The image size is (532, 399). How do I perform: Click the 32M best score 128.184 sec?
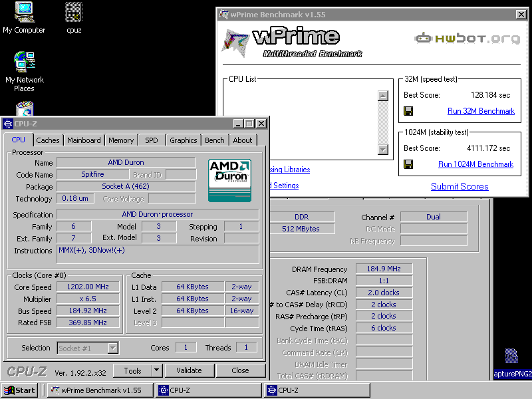490,95
